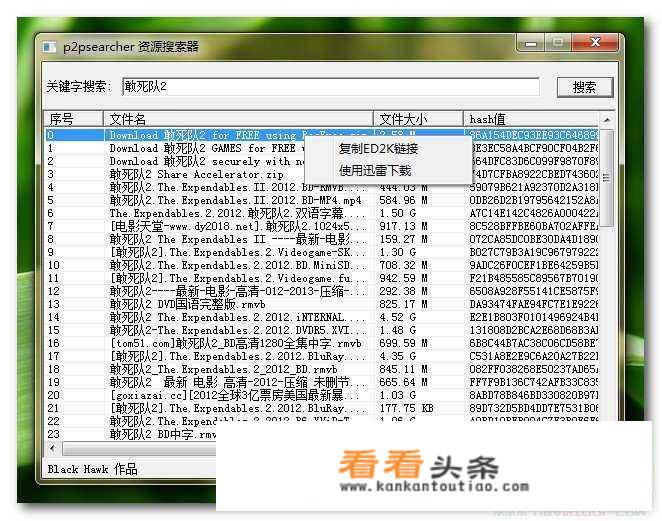Screen dimensions: 662x521
Task: Click hash cell starting with C531A8E2E9
Action: 534,356
